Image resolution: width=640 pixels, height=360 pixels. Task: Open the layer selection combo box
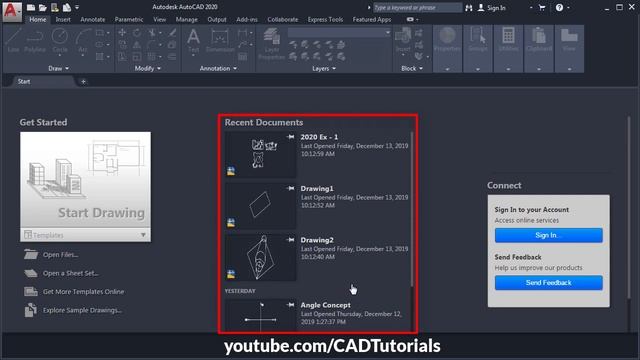tap(339, 32)
